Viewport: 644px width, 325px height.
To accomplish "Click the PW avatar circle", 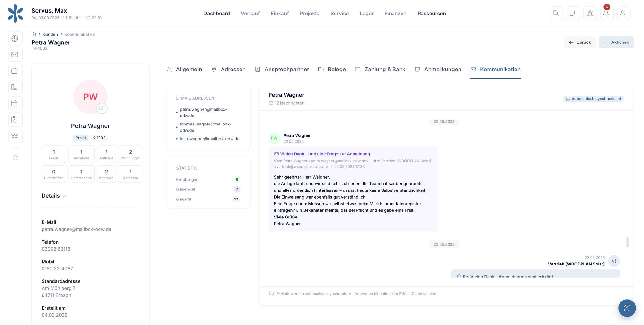I will click(x=90, y=97).
